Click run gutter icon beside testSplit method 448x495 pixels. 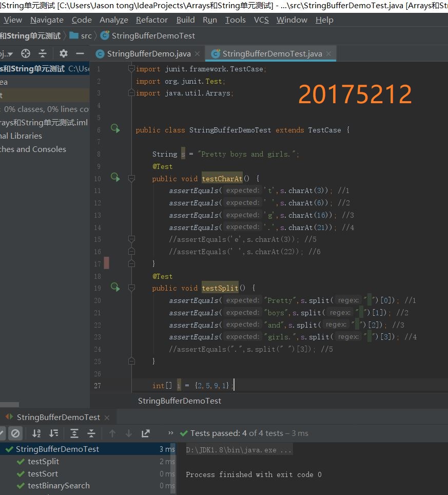[x=115, y=287]
